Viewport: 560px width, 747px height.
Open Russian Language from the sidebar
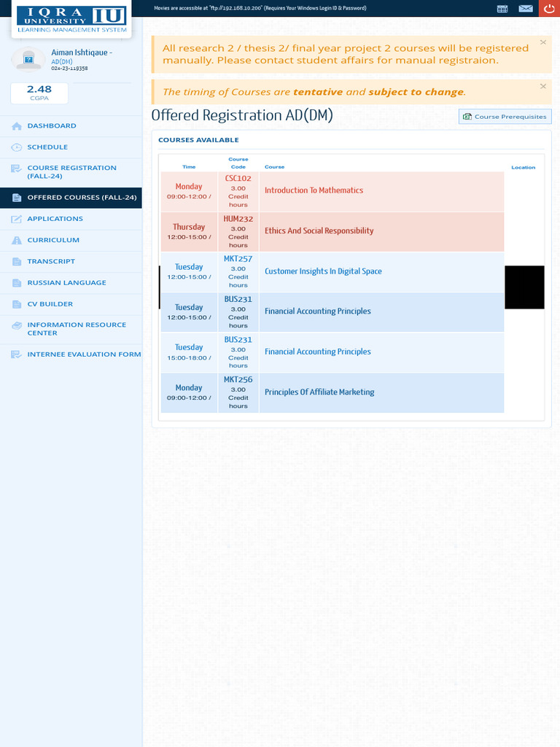point(71,283)
